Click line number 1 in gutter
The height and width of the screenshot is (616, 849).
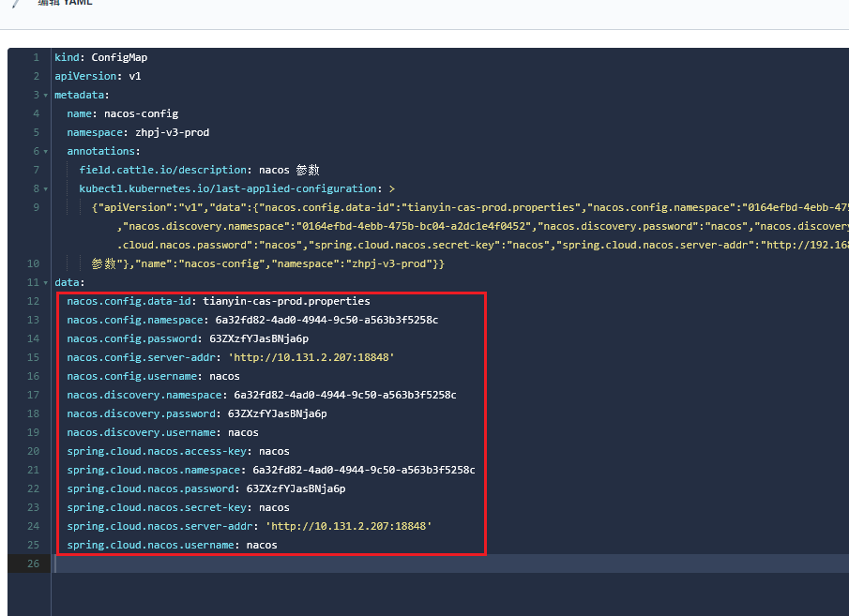[x=36, y=57]
